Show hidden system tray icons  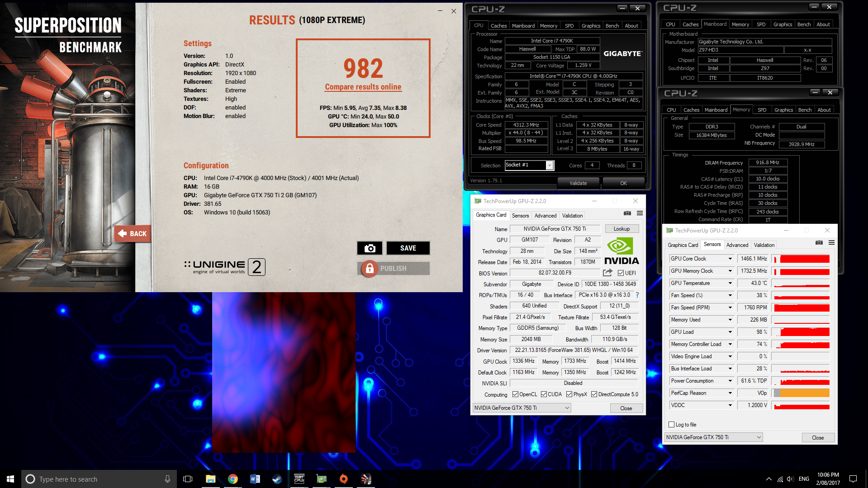click(x=768, y=479)
